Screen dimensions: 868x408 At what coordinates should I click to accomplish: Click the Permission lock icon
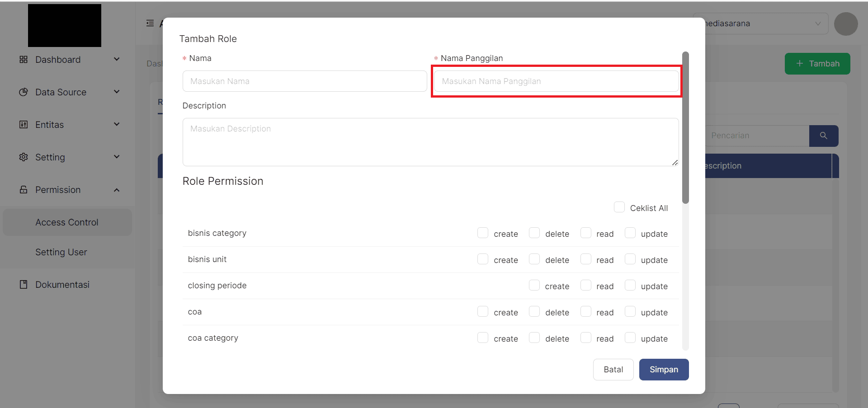(24, 190)
